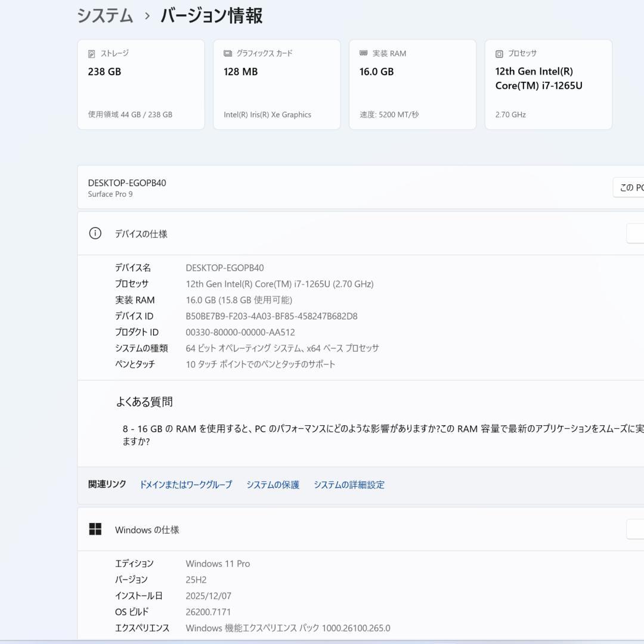Click the info icon beside デバイスの仕様
Viewport: 644px width, 644px height.
click(x=95, y=233)
